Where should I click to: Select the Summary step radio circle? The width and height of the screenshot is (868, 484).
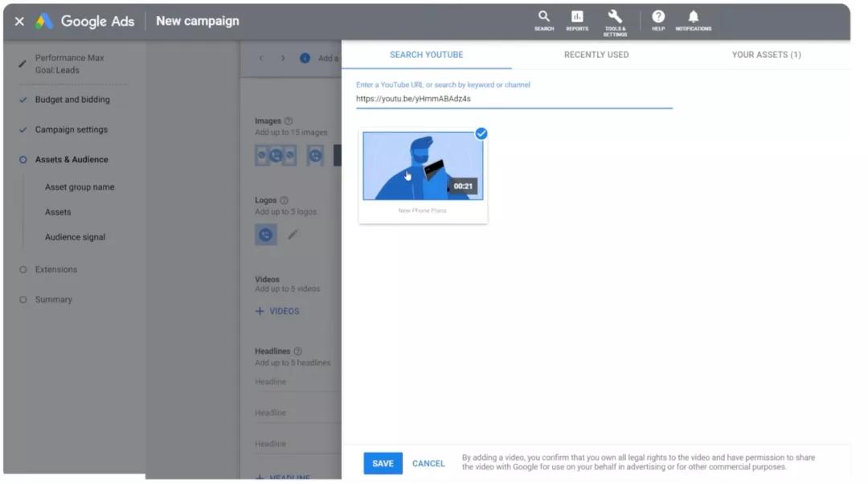(23, 300)
